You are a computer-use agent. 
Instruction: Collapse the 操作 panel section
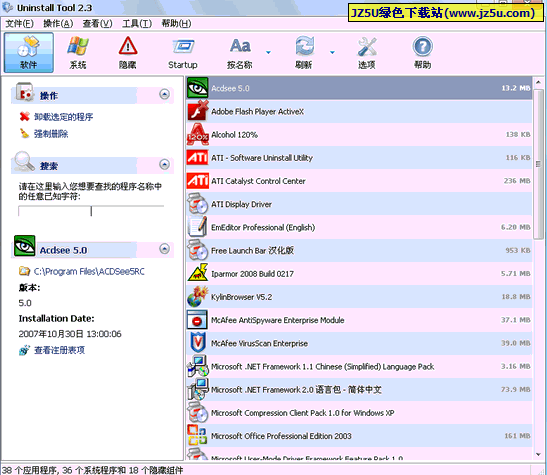pos(165,94)
